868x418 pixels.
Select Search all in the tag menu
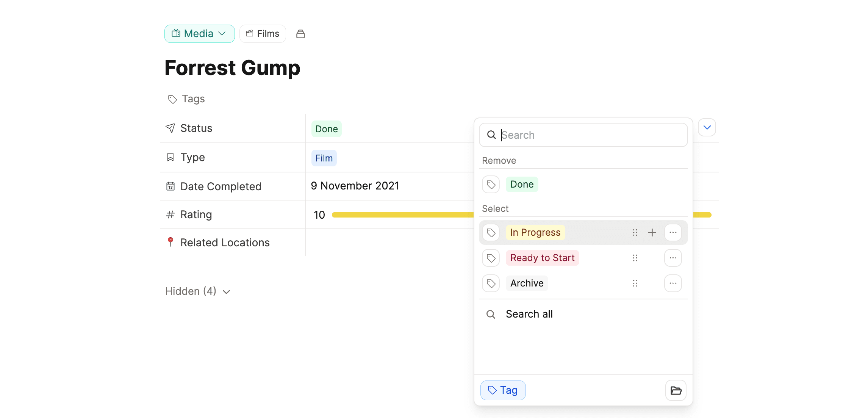[x=529, y=314]
